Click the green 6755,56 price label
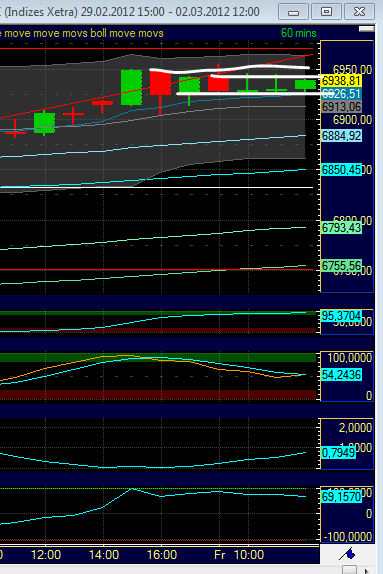 tap(341, 266)
